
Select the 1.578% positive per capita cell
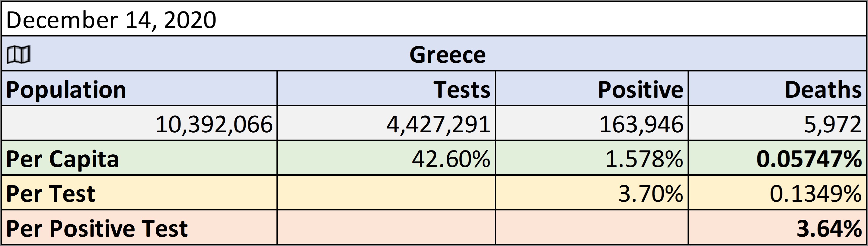(x=592, y=158)
